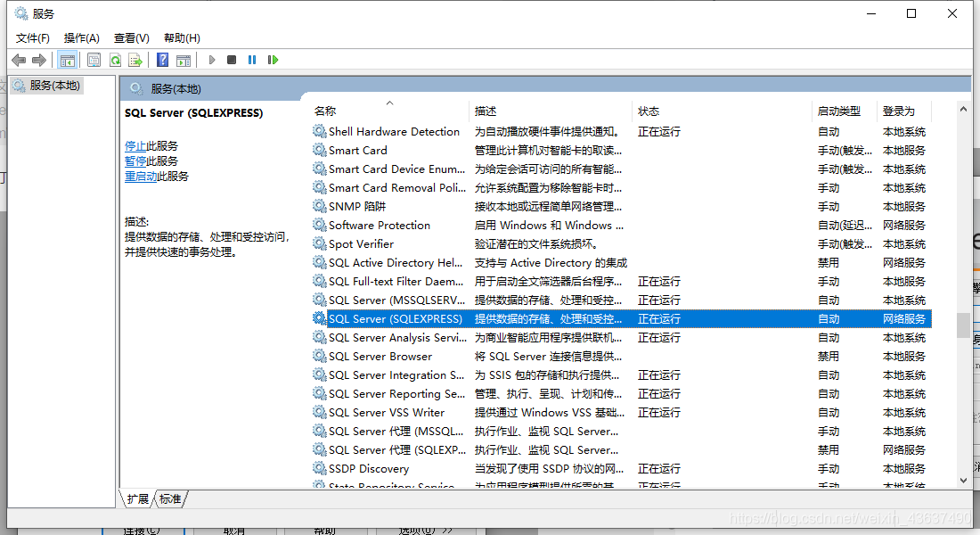This screenshot has width=980, height=535.
Task: Select Smart Card Device Enum... row
Action: [x=622, y=169]
